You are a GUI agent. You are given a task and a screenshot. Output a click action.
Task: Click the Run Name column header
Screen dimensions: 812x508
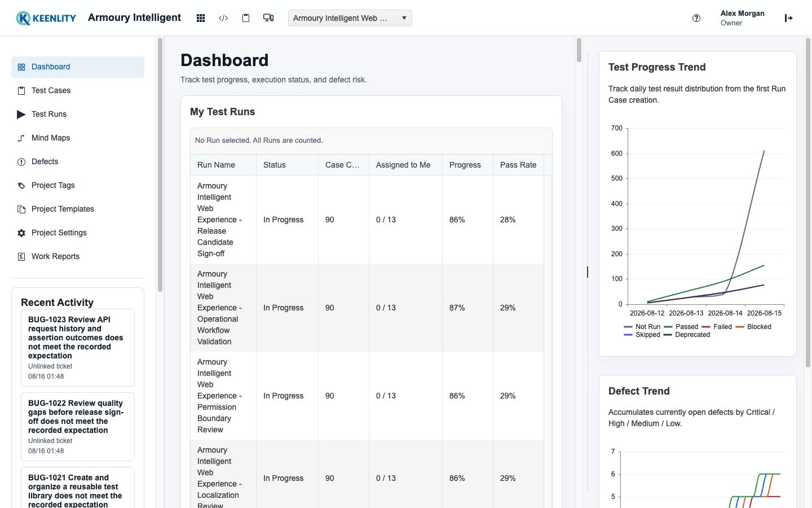[x=223, y=165]
